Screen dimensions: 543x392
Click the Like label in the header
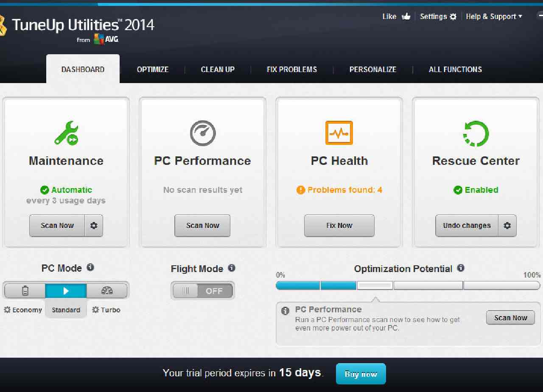[389, 17]
